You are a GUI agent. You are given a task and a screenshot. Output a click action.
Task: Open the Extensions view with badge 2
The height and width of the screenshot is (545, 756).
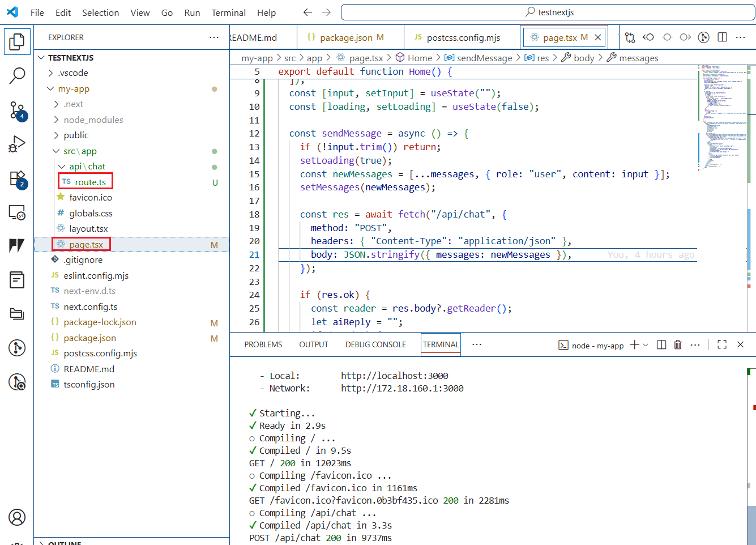(x=17, y=179)
